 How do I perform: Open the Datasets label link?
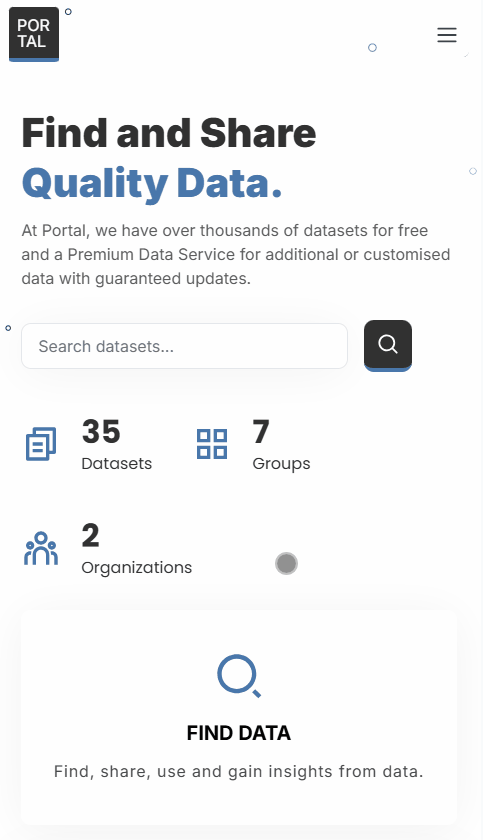coord(117,463)
